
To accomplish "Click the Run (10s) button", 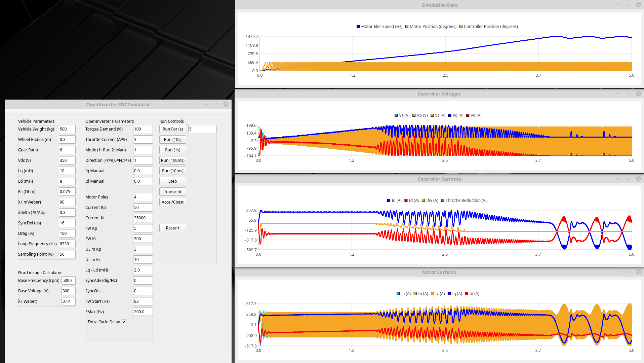I will click(x=172, y=140).
